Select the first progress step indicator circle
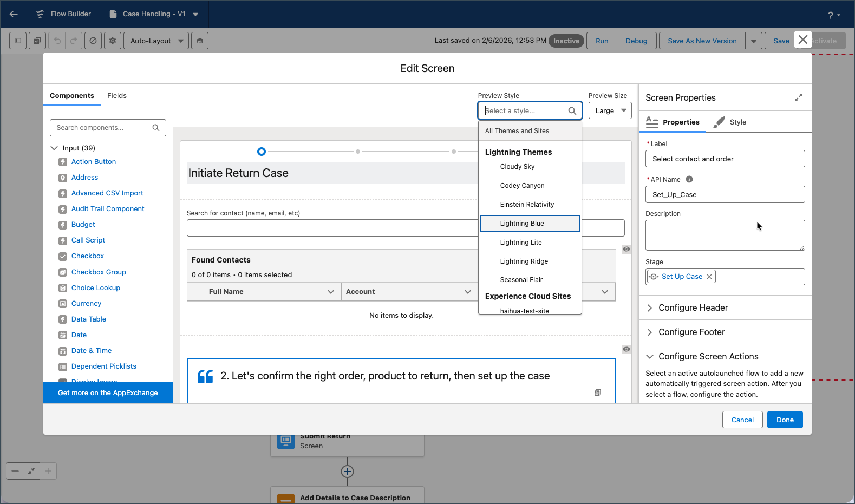 [x=262, y=152]
